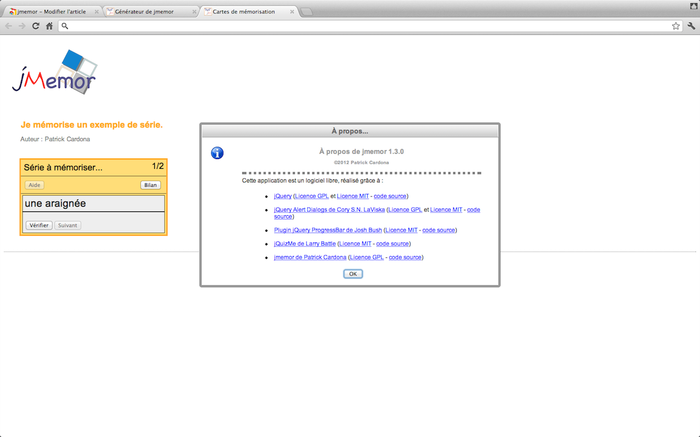Open Plugin jQuery ProgressBar de Josh Bush link

[x=327, y=229]
